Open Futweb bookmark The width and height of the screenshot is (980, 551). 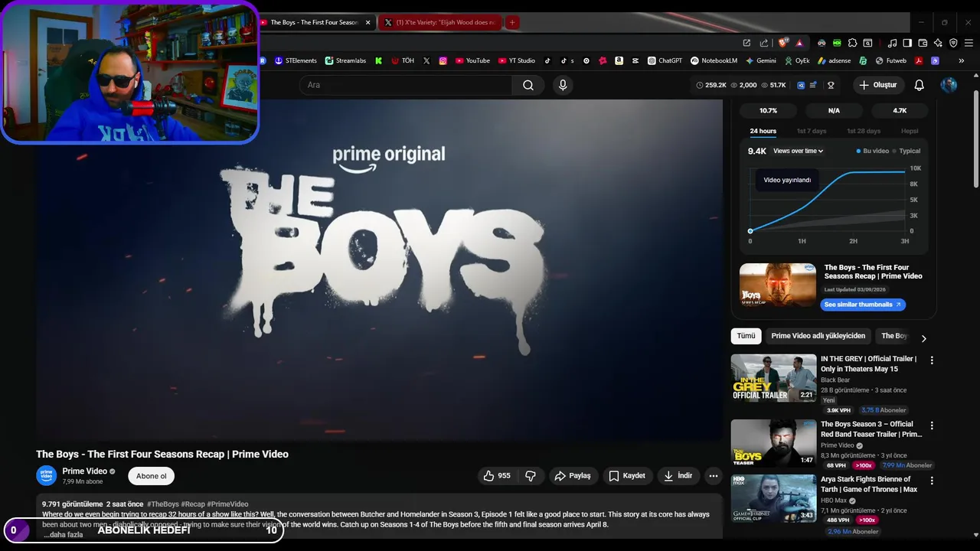pyautogui.click(x=890, y=60)
